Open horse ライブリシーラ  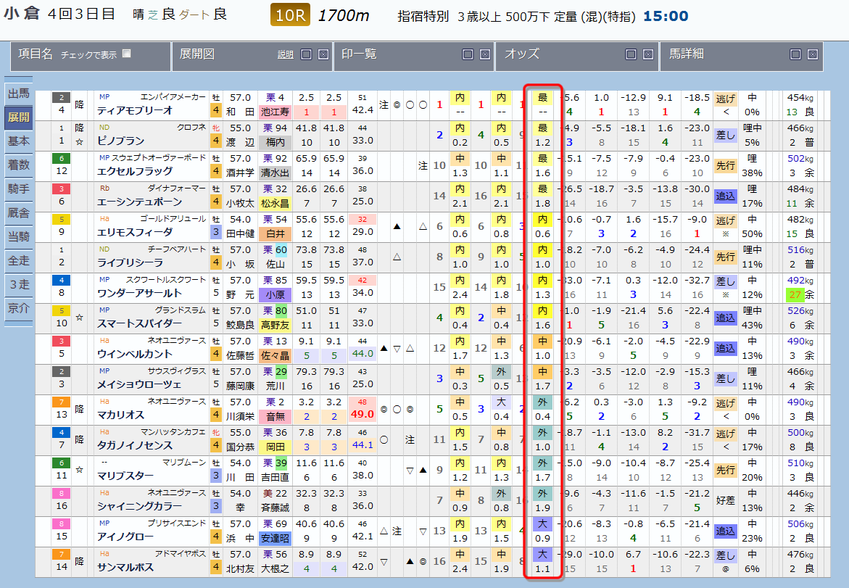click(x=130, y=263)
